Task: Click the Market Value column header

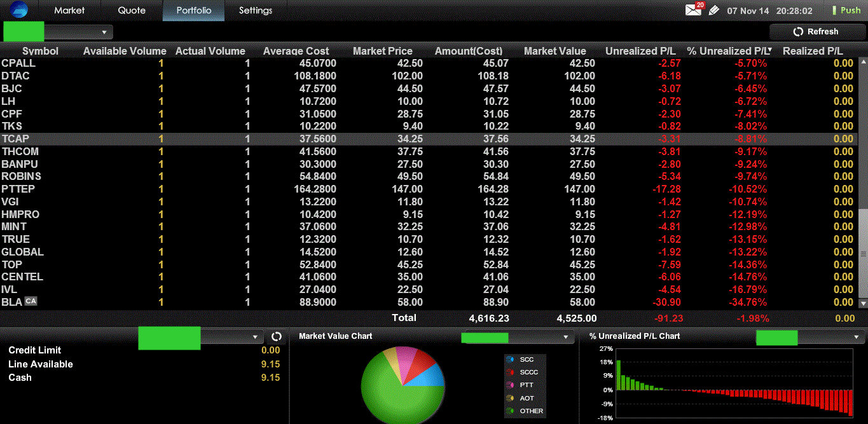Action: coord(555,51)
